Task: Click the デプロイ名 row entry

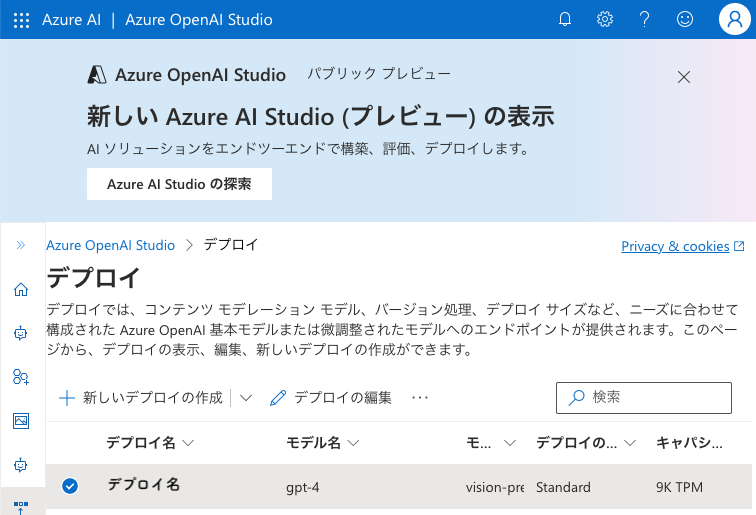Action: click(x=144, y=485)
